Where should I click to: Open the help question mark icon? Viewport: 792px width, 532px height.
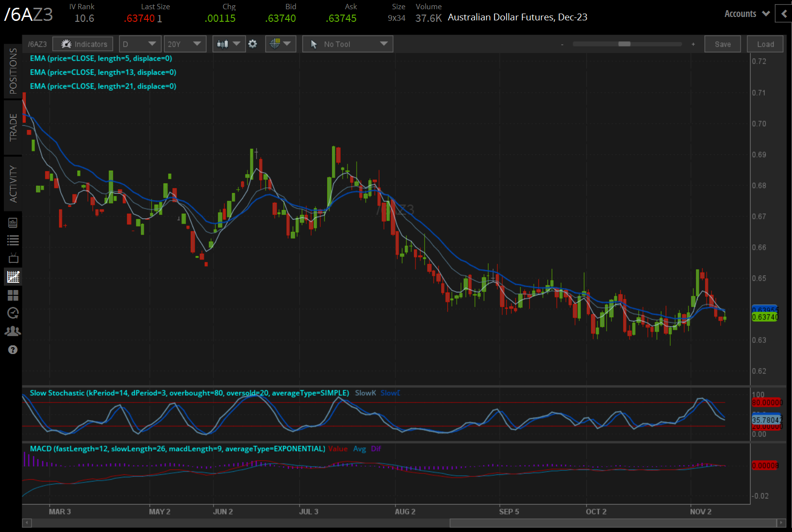pos(13,350)
